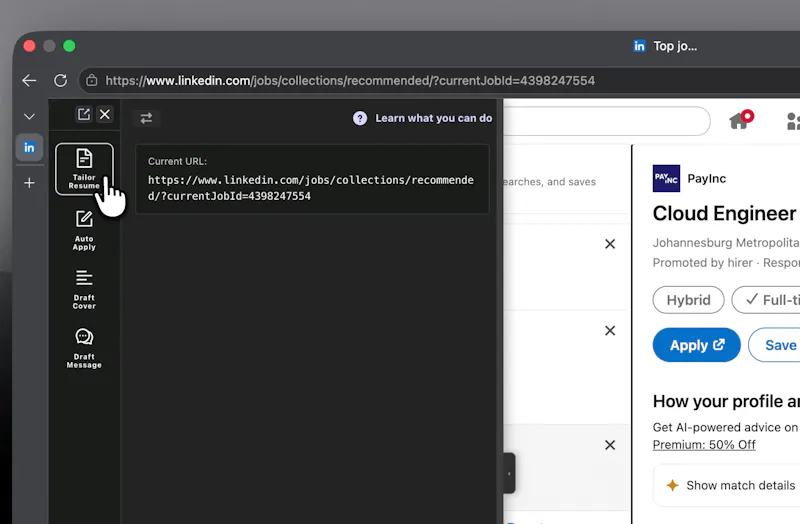Open the My Network people icon

tap(793, 121)
